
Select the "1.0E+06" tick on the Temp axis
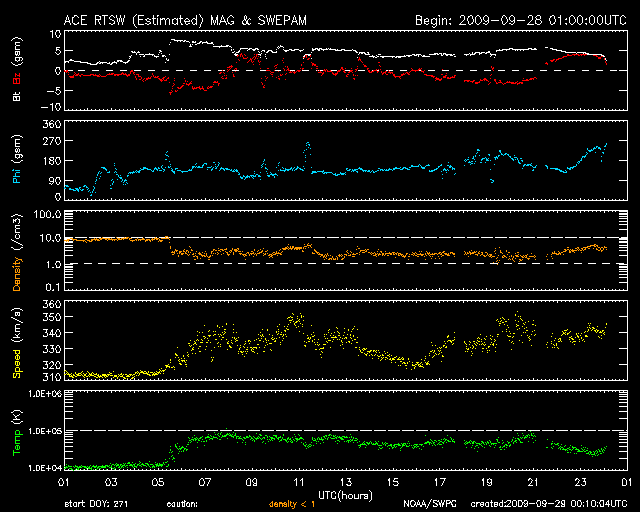[45, 394]
